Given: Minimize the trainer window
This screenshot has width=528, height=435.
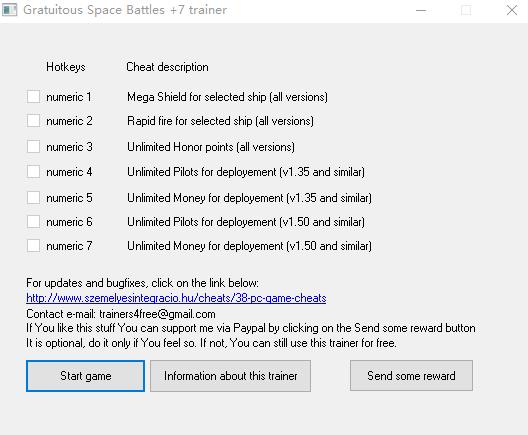Looking at the screenshot, I should (x=421, y=10).
